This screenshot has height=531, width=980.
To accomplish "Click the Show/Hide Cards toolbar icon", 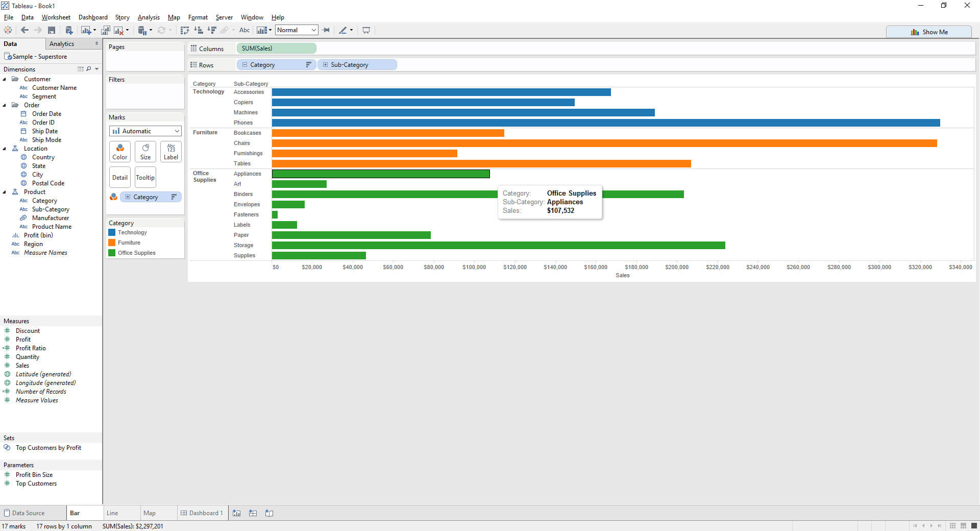I will tap(261, 30).
